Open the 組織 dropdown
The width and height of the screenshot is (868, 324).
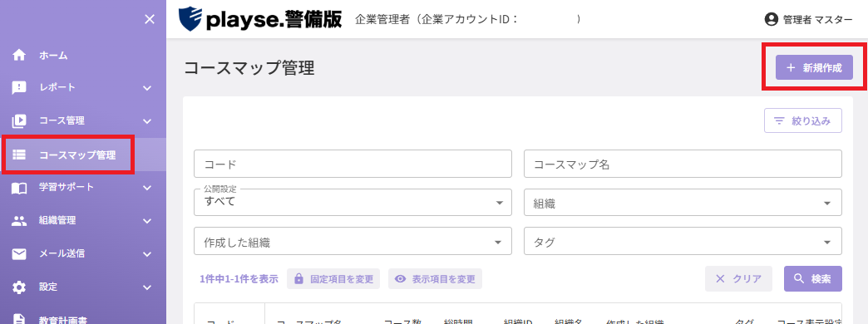(683, 203)
